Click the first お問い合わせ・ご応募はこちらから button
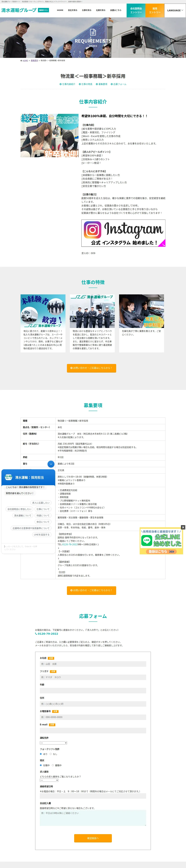186x868 pixels. pos(92,368)
